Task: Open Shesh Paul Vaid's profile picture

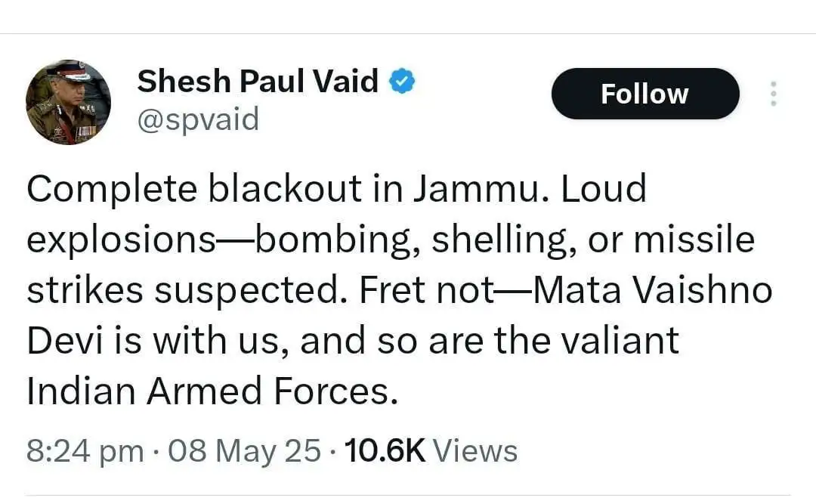Action: (68, 102)
